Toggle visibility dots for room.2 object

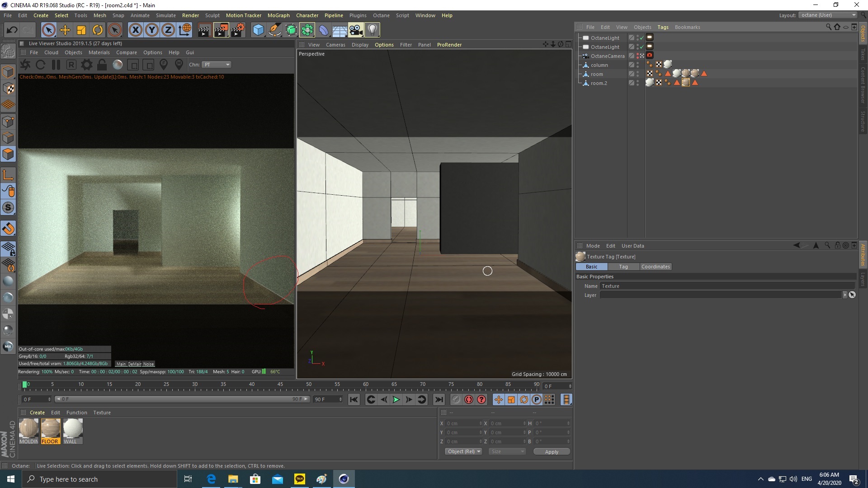click(x=638, y=83)
